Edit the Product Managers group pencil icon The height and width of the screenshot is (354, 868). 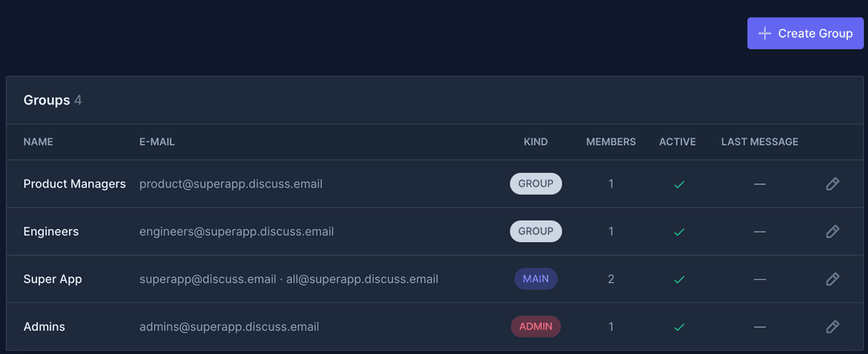pyautogui.click(x=833, y=184)
